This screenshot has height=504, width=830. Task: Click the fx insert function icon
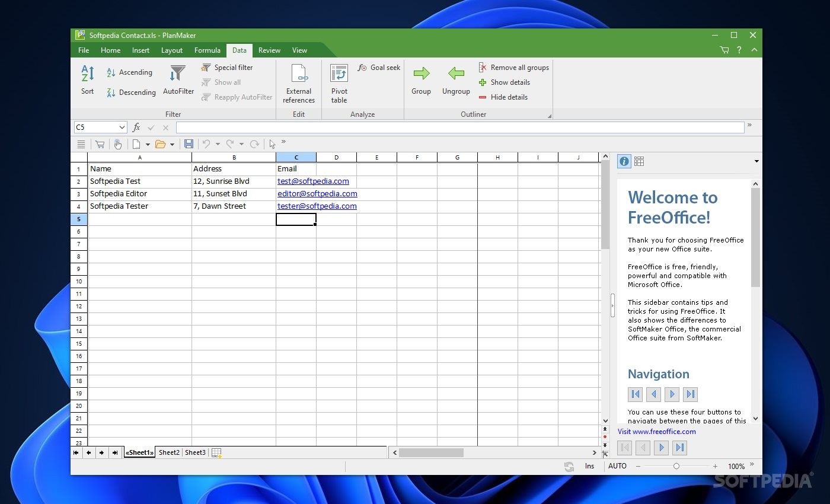coord(136,127)
